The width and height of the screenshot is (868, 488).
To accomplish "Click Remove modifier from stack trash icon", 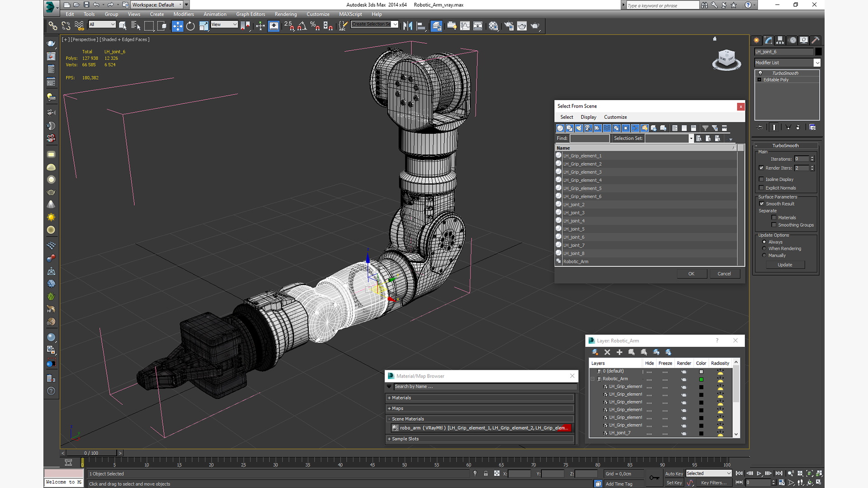I will [798, 127].
